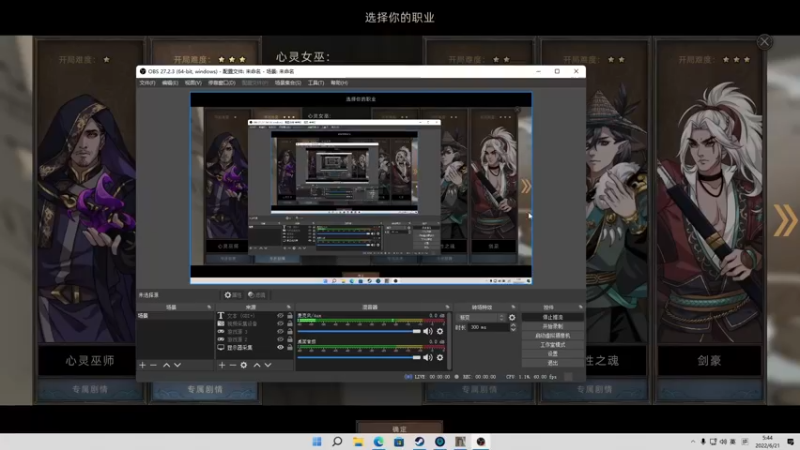Pop out the Scene Transitions dock panel
800x450 pixels.
click(x=513, y=307)
